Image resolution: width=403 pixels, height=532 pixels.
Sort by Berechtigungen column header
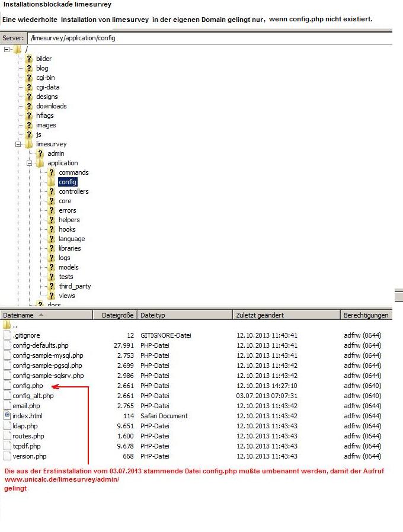366,315
